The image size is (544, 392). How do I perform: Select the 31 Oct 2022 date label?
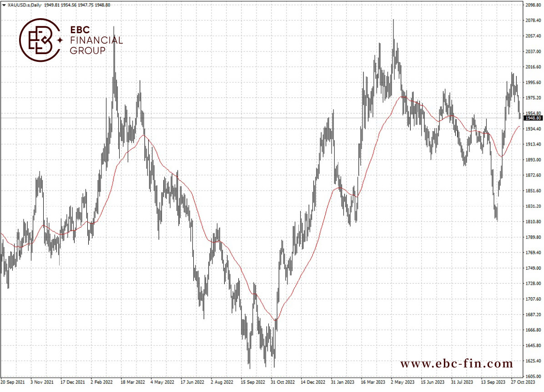click(282, 382)
